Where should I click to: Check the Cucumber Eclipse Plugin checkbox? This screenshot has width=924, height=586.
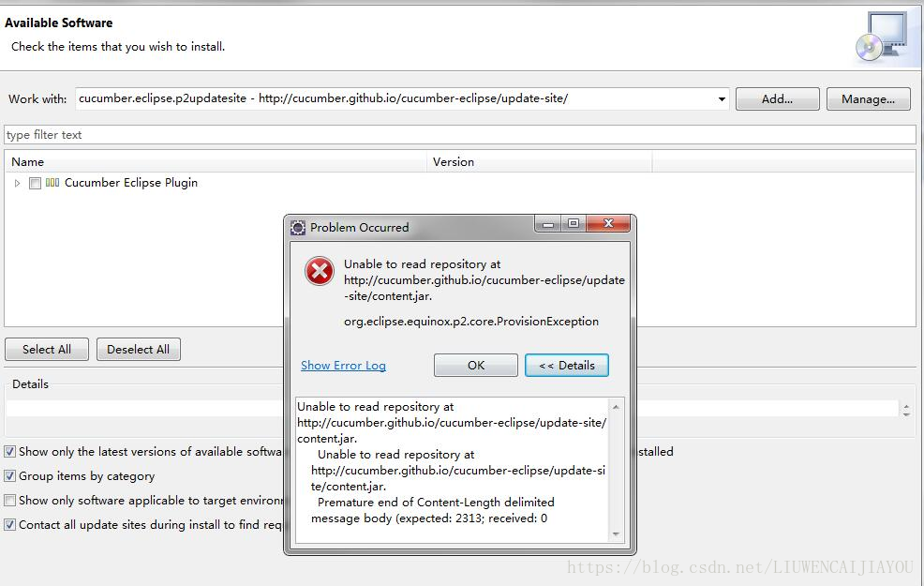click(36, 184)
